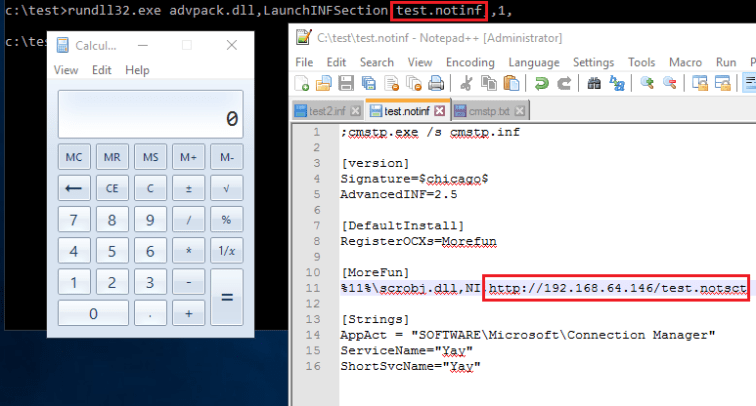Switch to the test2.inf tab

[327, 110]
